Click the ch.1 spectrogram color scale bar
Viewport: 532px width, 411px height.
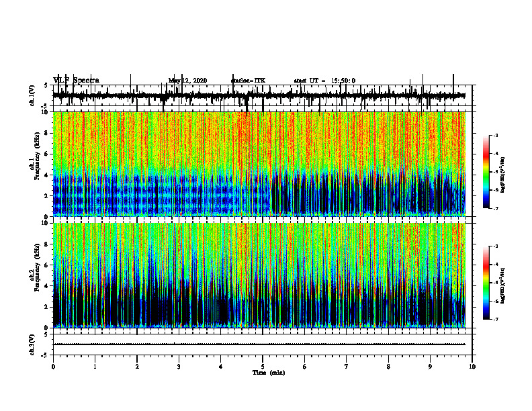486,172
